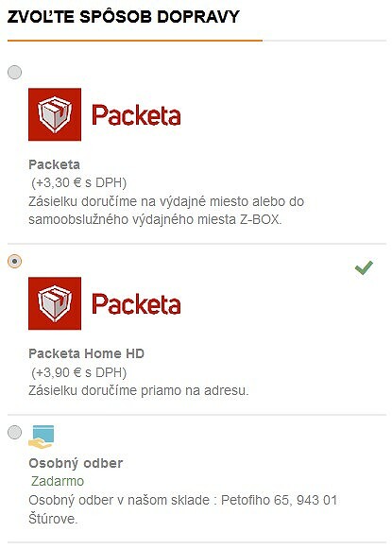
Task: Click the green checkmark icon
Action: (364, 267)
